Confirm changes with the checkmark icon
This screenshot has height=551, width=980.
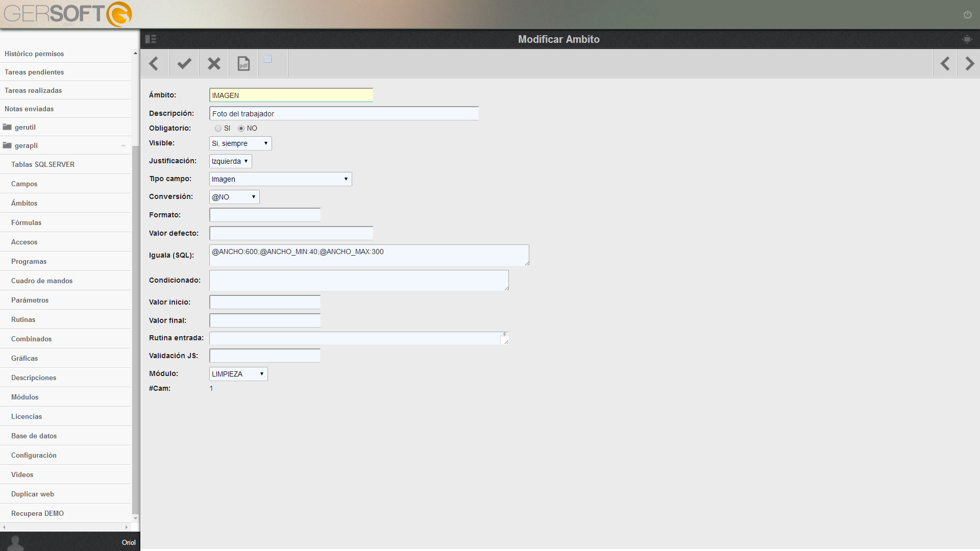click(x=184, y=64)
